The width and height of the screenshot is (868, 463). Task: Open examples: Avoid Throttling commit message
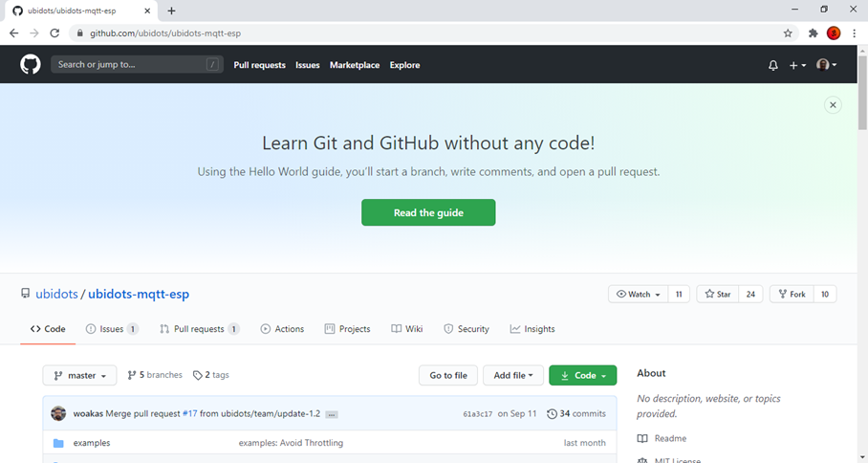coord(291,443)
